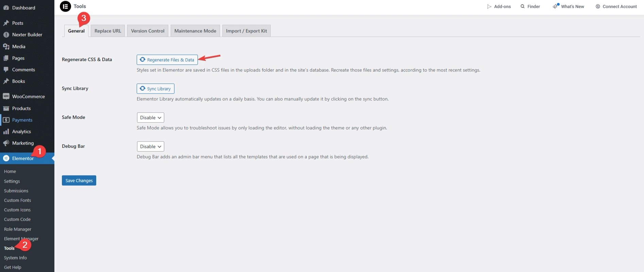This screenshot has height=272, width=644.
Task: Click the Connect Account user icon
Action: coord(598,6)
